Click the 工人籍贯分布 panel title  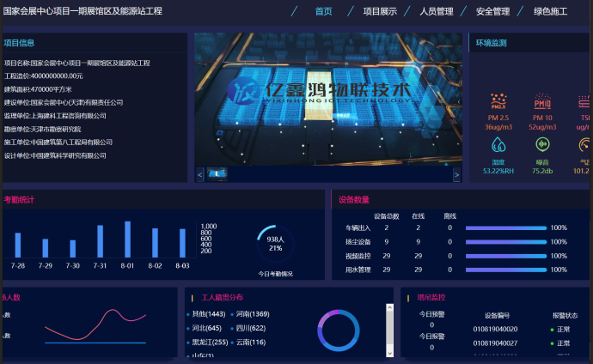(x=222, y=298)
